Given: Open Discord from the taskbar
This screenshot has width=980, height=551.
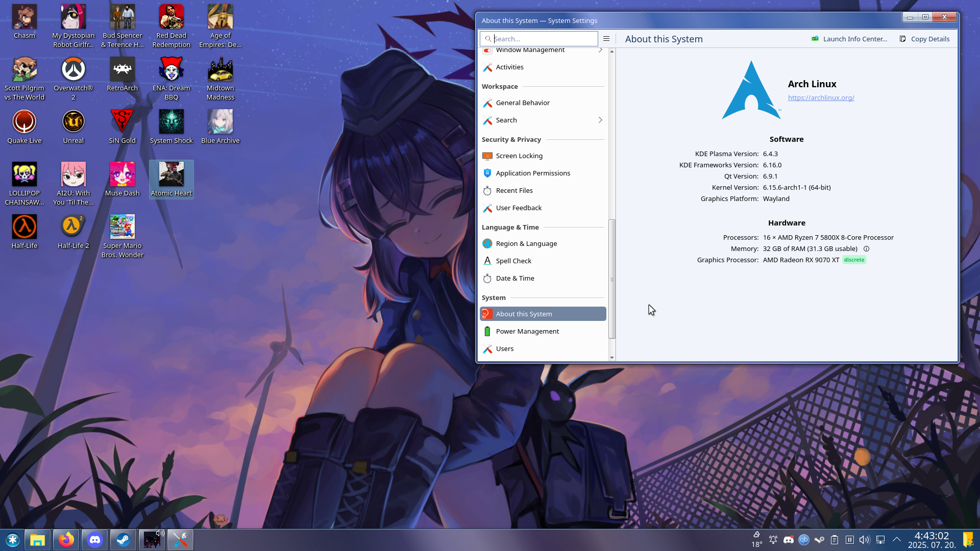Looking at the screenshot, I should point(94,540).
